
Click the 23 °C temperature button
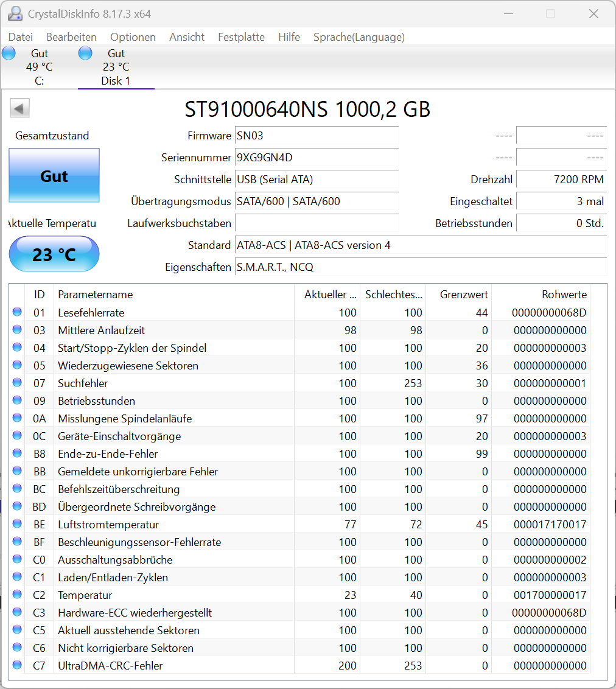[x=54, y=254]
